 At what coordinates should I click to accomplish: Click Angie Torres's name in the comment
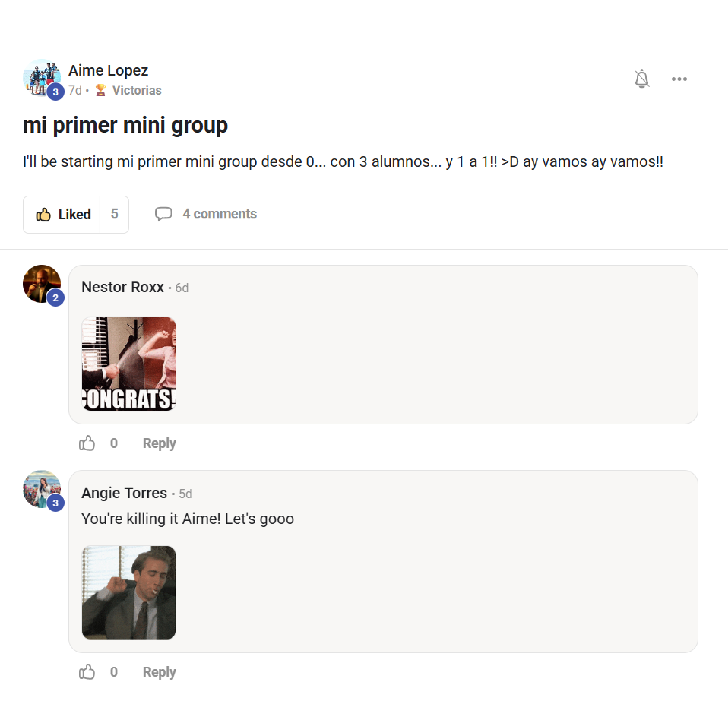(x=124, y=493)
